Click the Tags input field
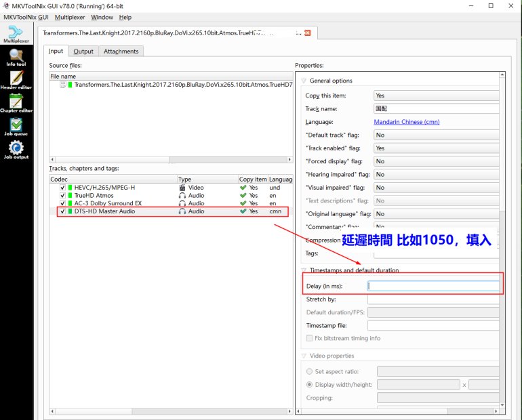 click(436, 254)
